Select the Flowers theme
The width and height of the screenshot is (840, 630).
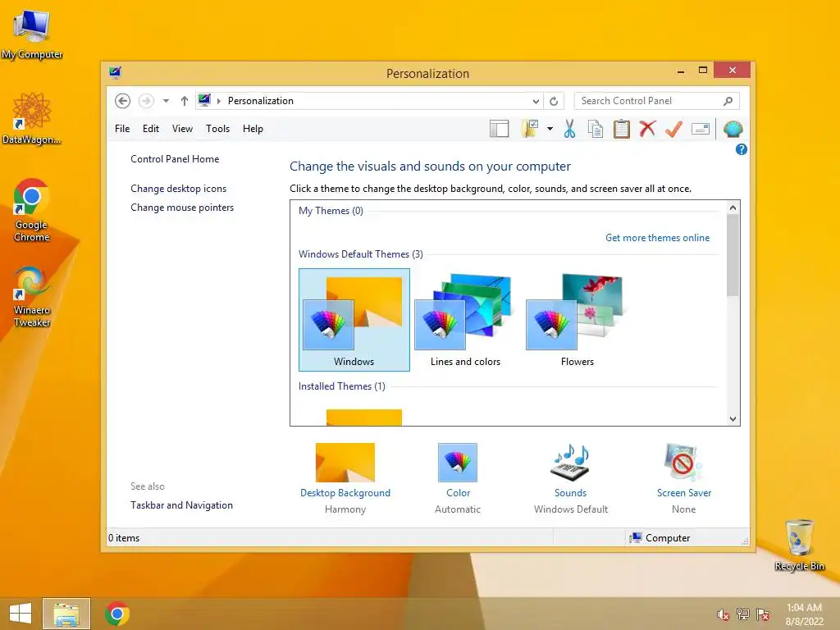(577, 320)
